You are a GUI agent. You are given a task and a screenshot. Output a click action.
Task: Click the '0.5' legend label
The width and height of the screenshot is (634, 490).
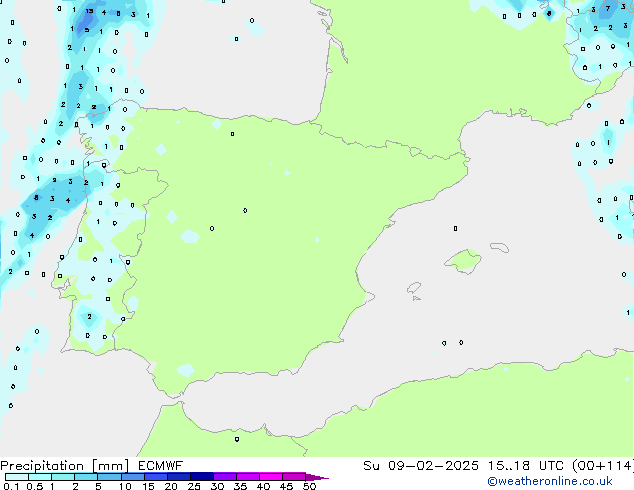[34, 486]
